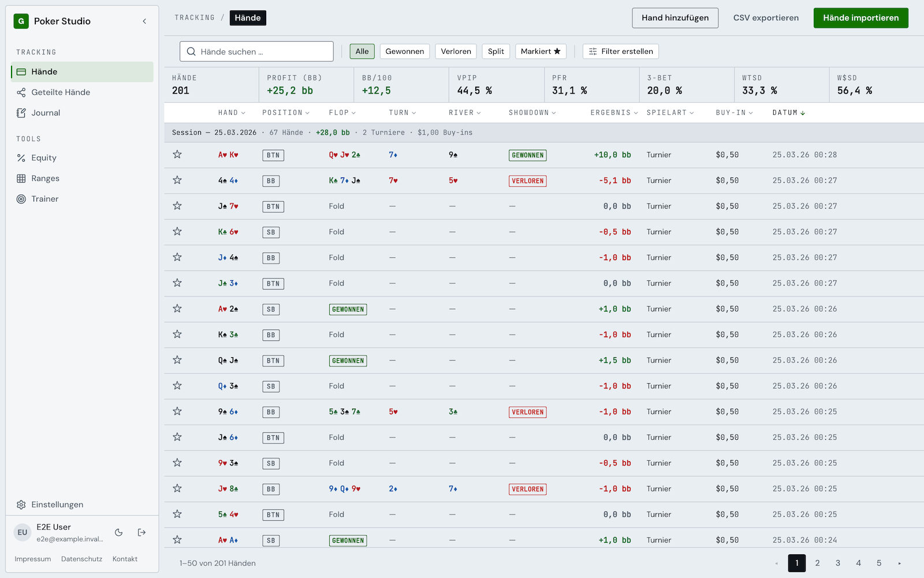Screen dimensions: 924x578
Task: Open the Showdown column dropdown
Action: pos(532,113)
